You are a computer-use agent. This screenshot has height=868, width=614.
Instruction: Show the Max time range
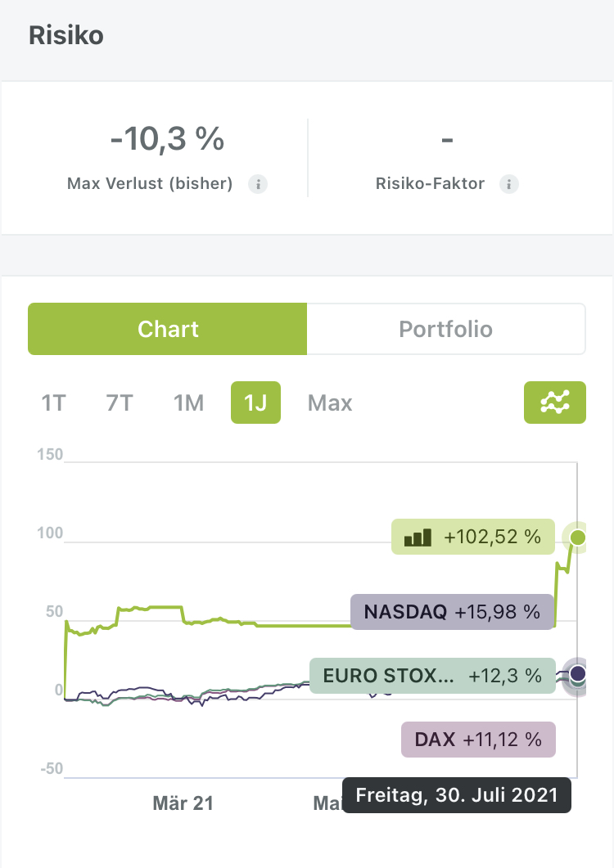click(330, 403)
